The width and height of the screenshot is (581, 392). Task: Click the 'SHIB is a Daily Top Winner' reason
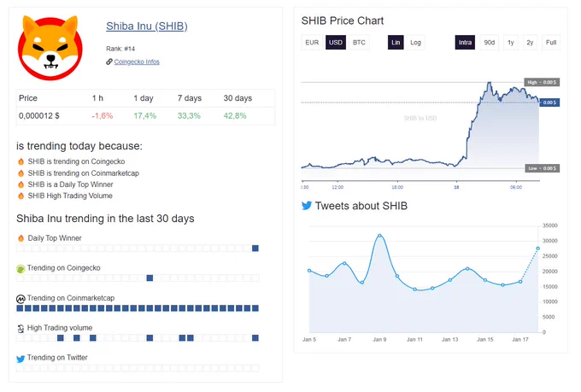click(70, 184)
